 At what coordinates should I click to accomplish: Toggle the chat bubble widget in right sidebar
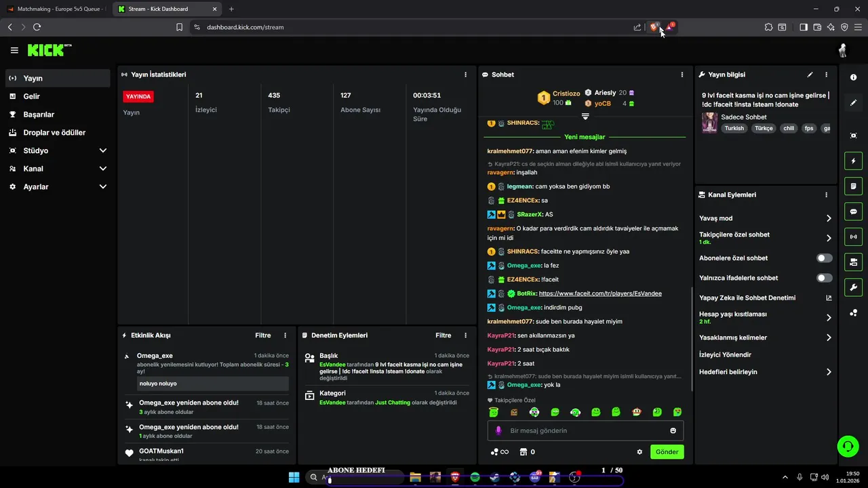854,211
